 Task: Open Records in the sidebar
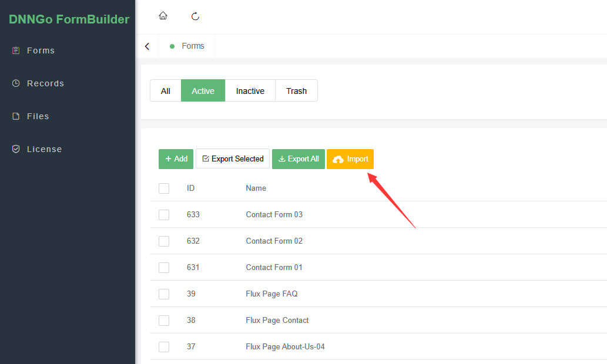pyautogui.click(x=38, y=83)
